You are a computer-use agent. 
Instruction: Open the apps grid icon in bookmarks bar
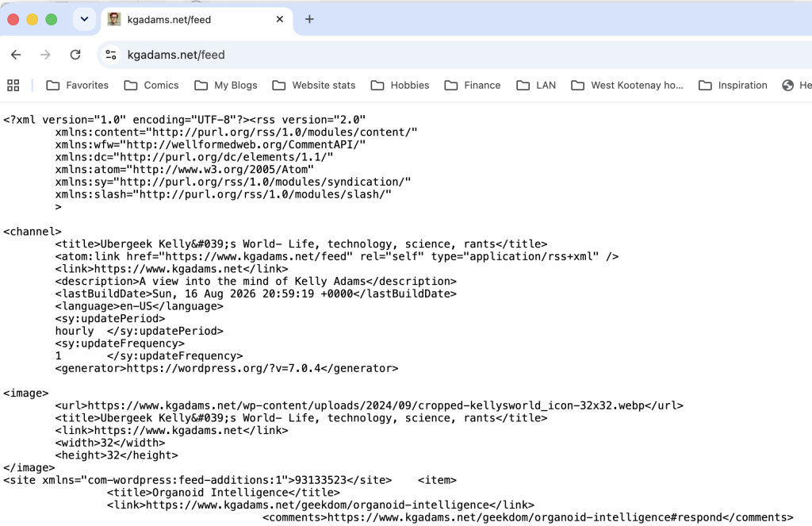13,85
